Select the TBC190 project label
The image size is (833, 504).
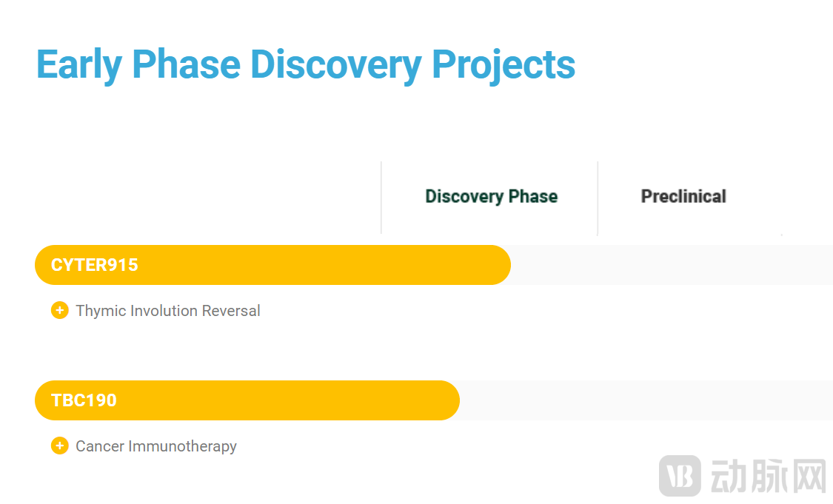click(x=84, y=400)
